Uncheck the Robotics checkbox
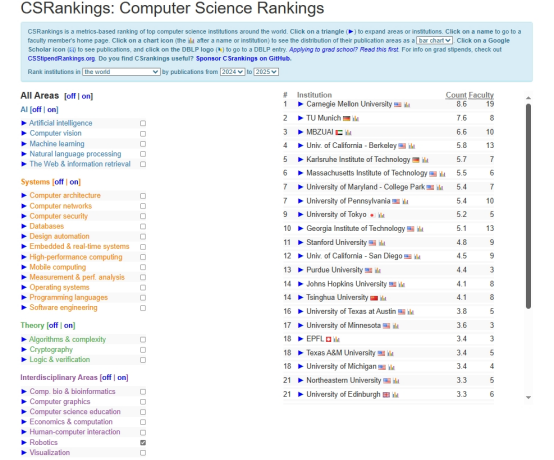 [x=143, y=443]
